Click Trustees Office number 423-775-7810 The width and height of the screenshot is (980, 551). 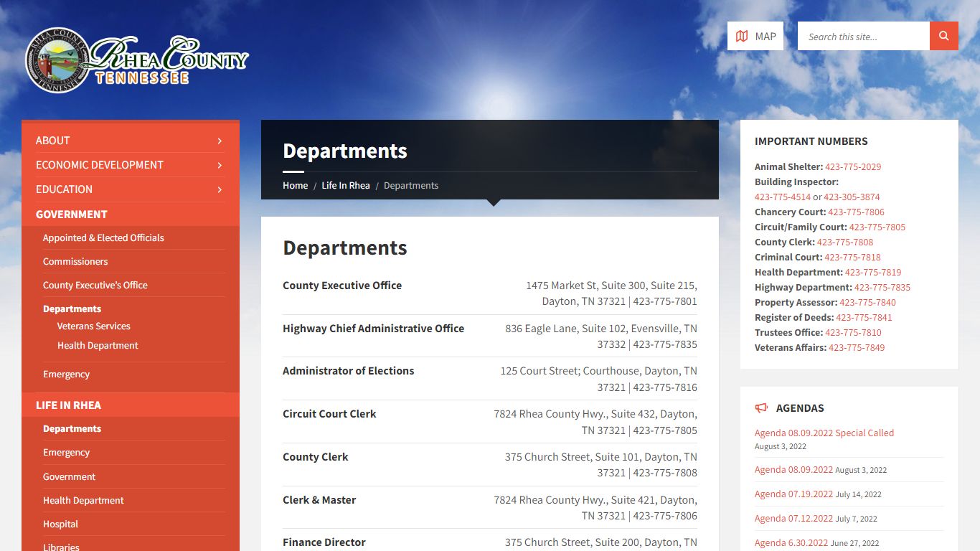[x=854, y=332]
